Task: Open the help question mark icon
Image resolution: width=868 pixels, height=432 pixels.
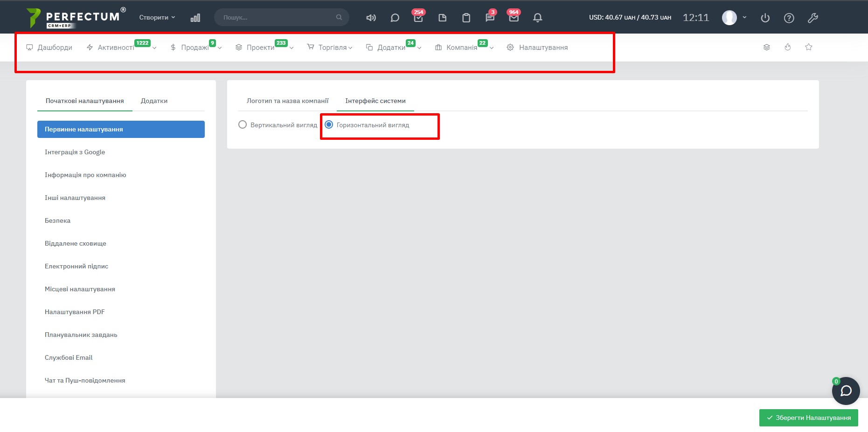Action: (789, 18)
